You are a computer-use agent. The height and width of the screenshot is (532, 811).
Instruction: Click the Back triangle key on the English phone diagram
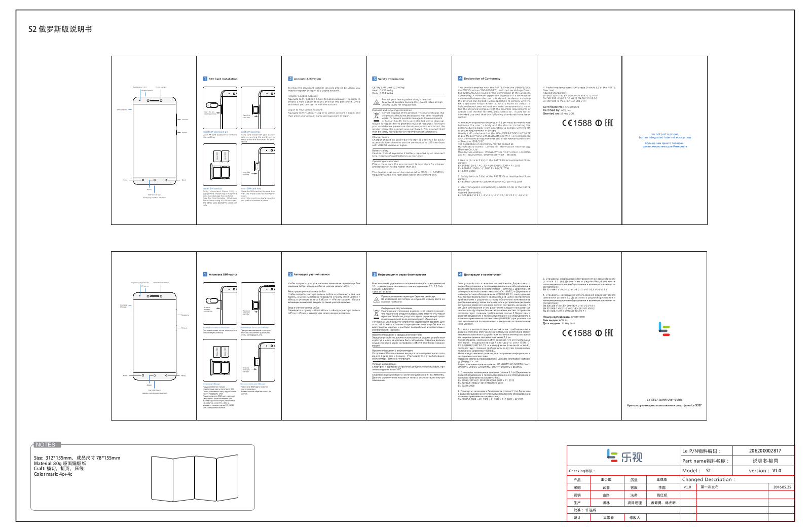(167, 180)
